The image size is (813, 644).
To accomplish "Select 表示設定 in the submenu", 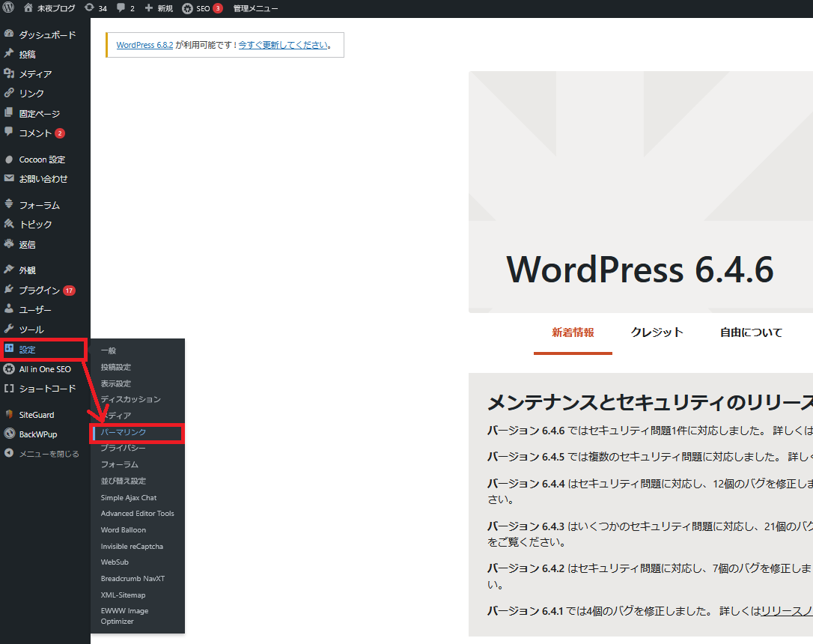I will [115, 383].
